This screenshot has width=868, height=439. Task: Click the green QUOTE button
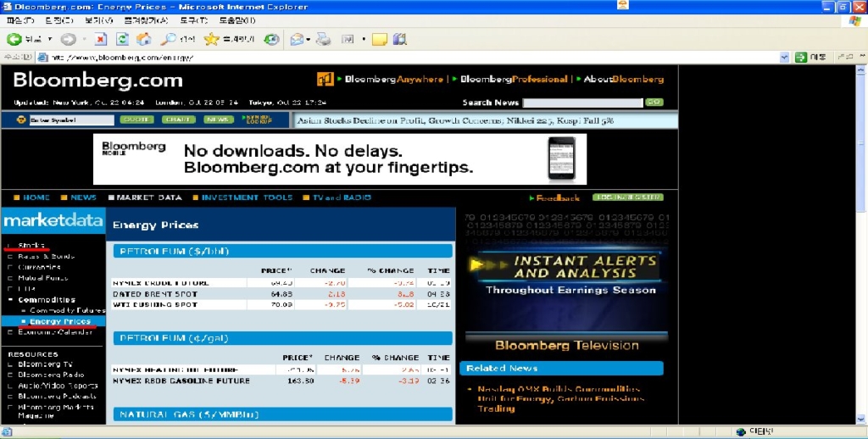[x=136, y=119]
